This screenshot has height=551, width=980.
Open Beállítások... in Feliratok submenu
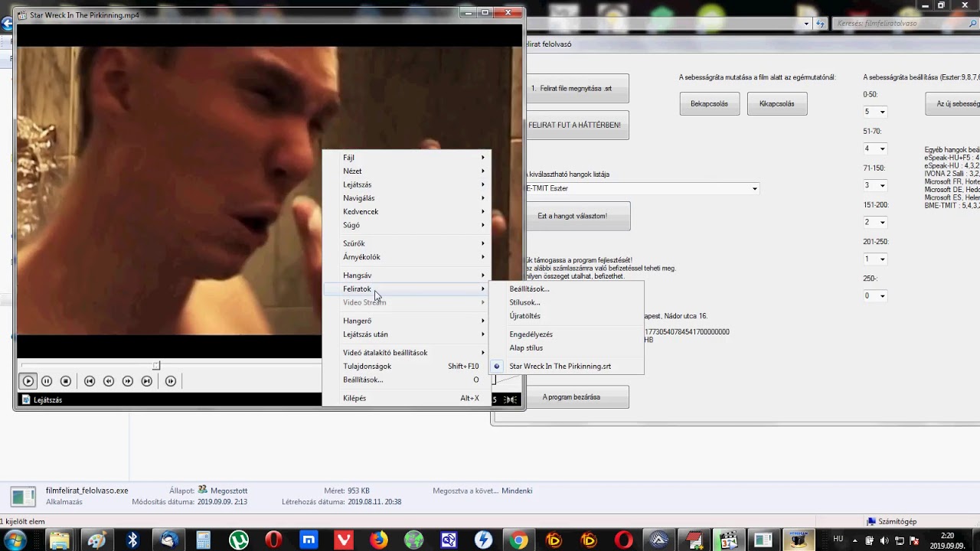tap(567, 289)
